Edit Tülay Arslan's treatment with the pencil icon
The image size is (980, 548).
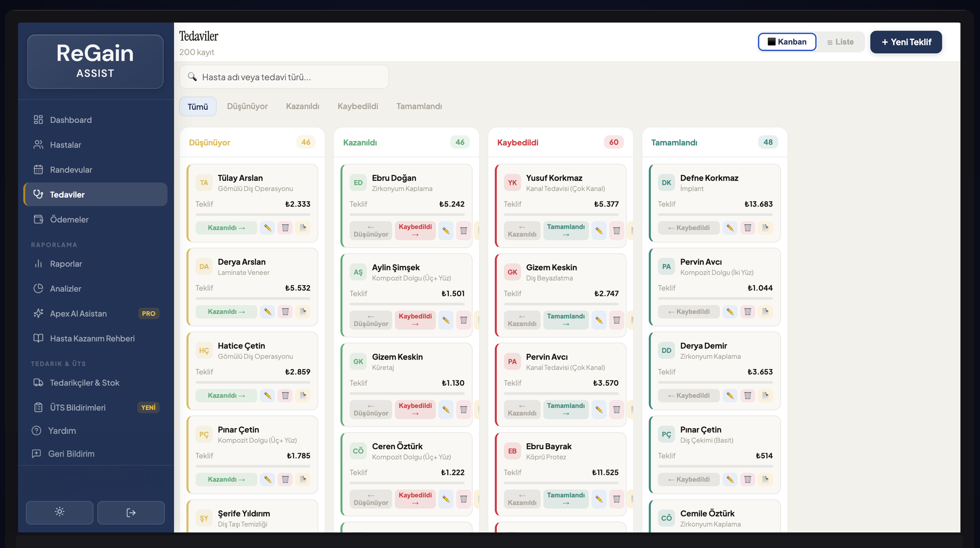click(267, 228)
